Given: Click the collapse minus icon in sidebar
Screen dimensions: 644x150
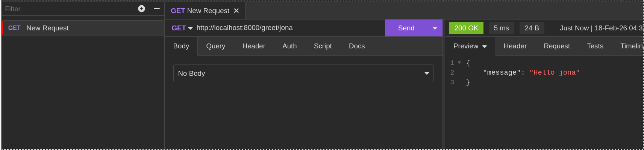Looking at the screenshot, I should pos(157,9).
